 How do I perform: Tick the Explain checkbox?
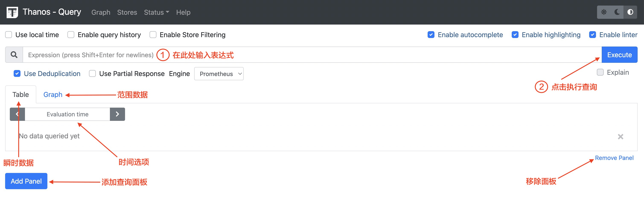pos(600,72)
